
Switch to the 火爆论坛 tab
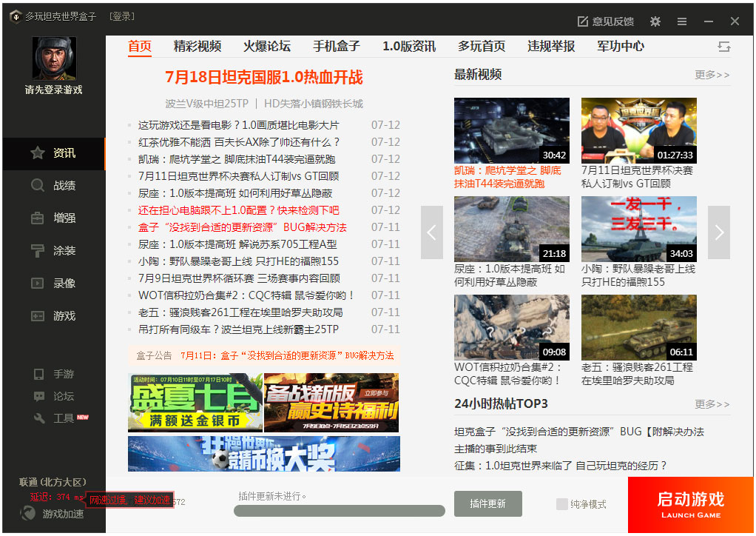pyautogui.click(x=267, y=46)
